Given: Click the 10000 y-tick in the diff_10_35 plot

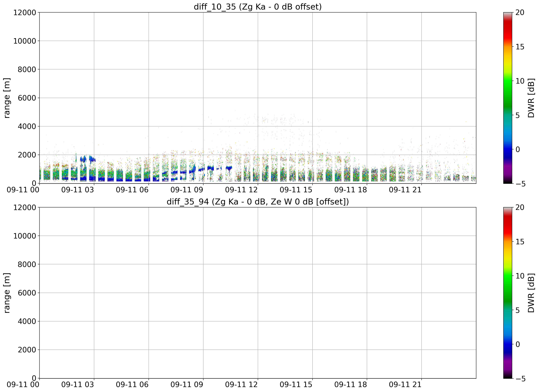Looking at the screenshot, I should (x=25, y=41).
